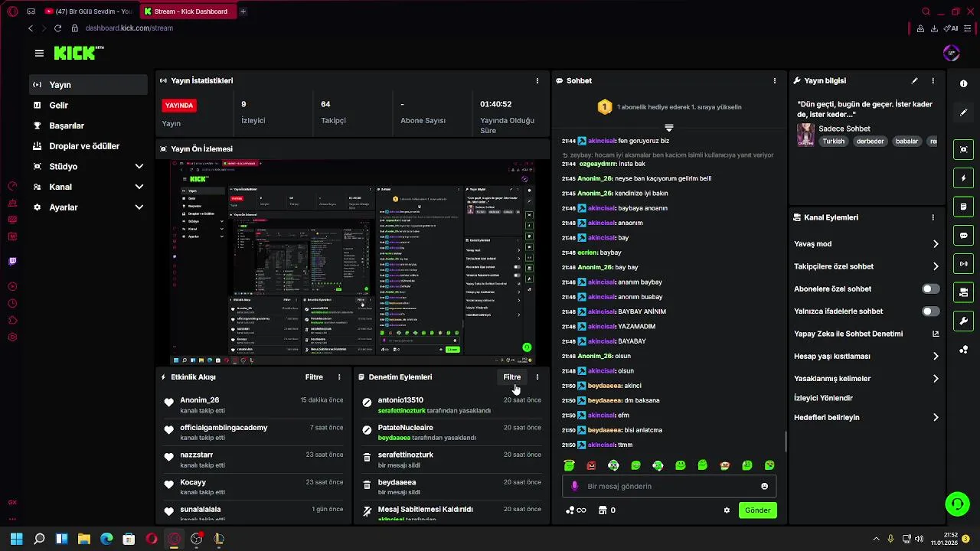The width and height of the screenshot is (980, 551).
Task: Click the lightning bolt icon in right sidebar
Action: point(963,178)
